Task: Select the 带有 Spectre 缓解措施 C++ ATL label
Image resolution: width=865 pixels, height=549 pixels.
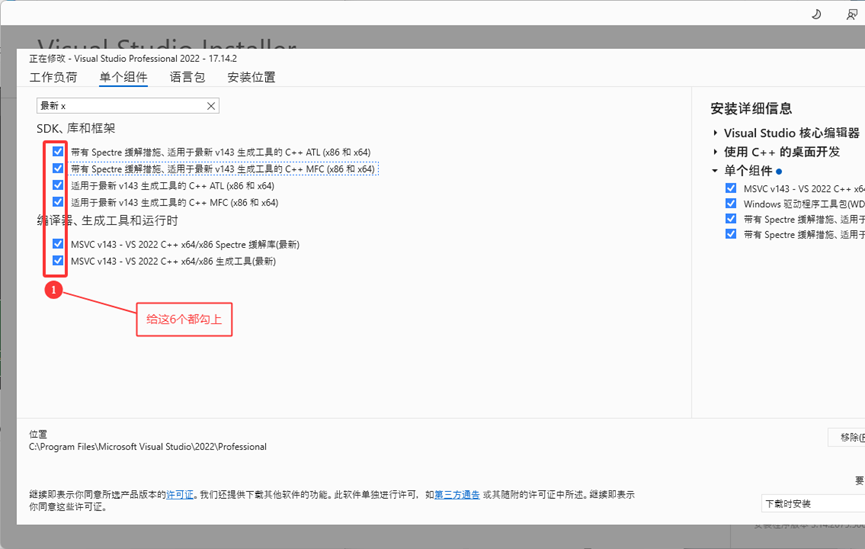Action: (x=221, y=152)
